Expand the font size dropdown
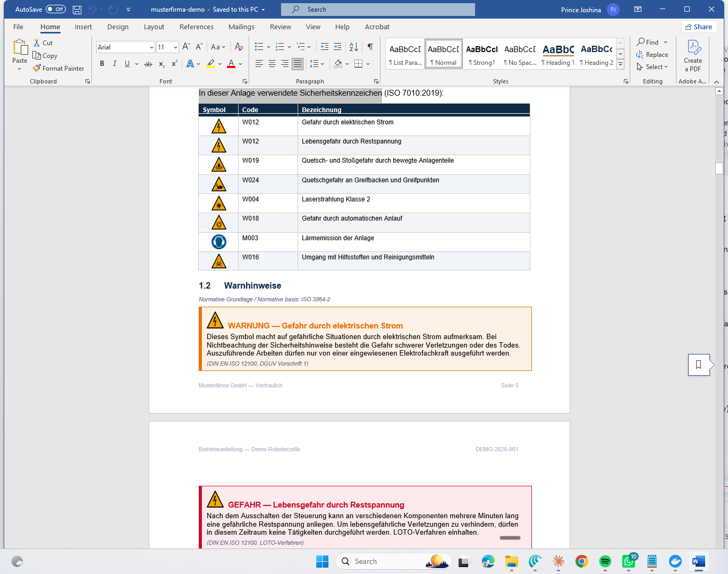The height and width of the screenshot is (574, 728). point(175,47)
